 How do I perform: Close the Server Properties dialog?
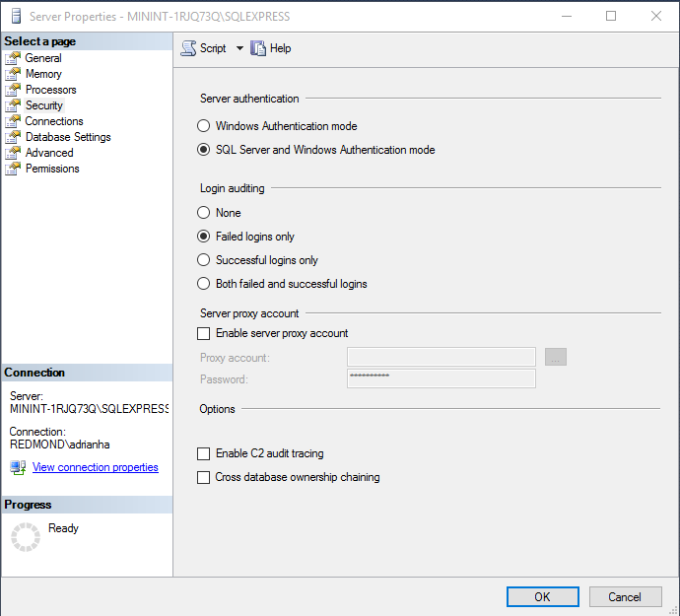[655, 17]
